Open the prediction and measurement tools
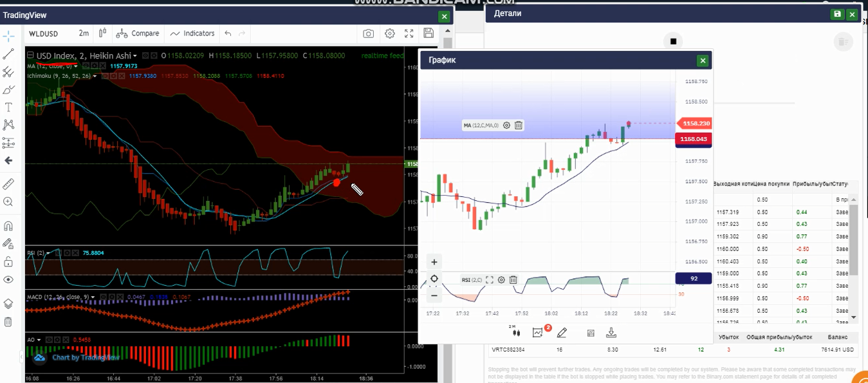The image size is (868, 383). pyautogui.click(x=8, y=143)
